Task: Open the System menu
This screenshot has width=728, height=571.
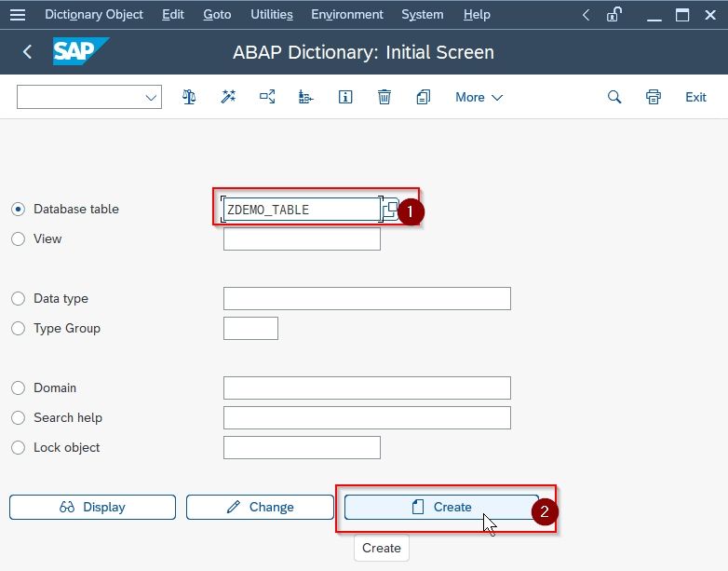Action: tap(422, 15)
